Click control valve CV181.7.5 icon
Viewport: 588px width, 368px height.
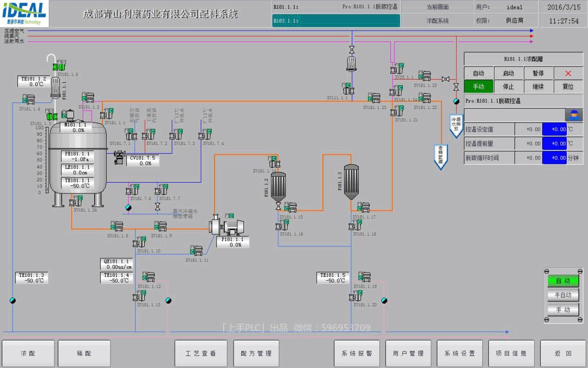pos(119,156)
